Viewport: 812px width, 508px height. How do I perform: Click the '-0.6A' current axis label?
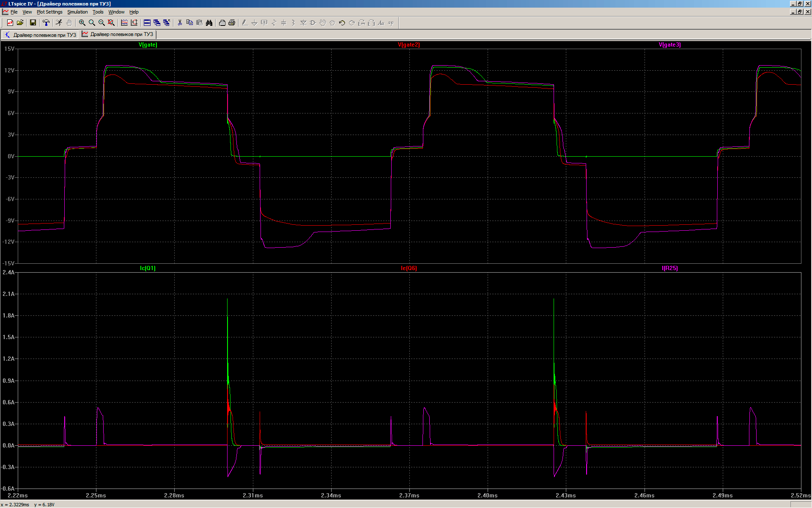pos(8,489)
